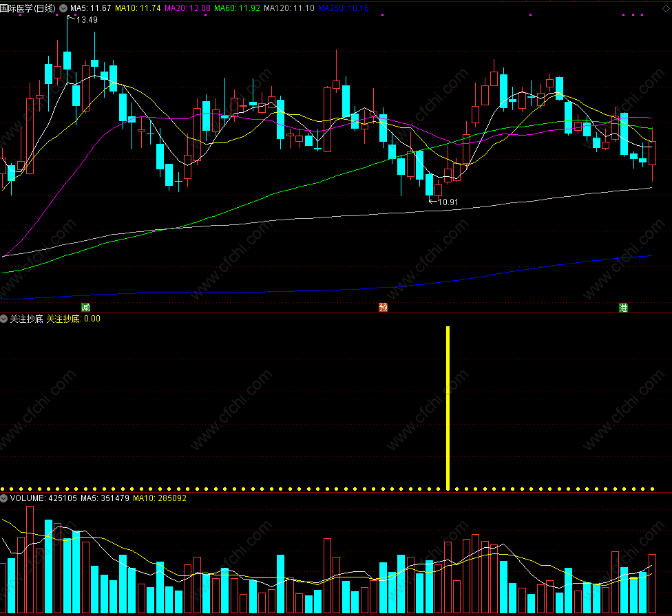This screenshot has width=672, height=616.
Task: Click the green 港 event marker
Action: (x=623, y=307)
